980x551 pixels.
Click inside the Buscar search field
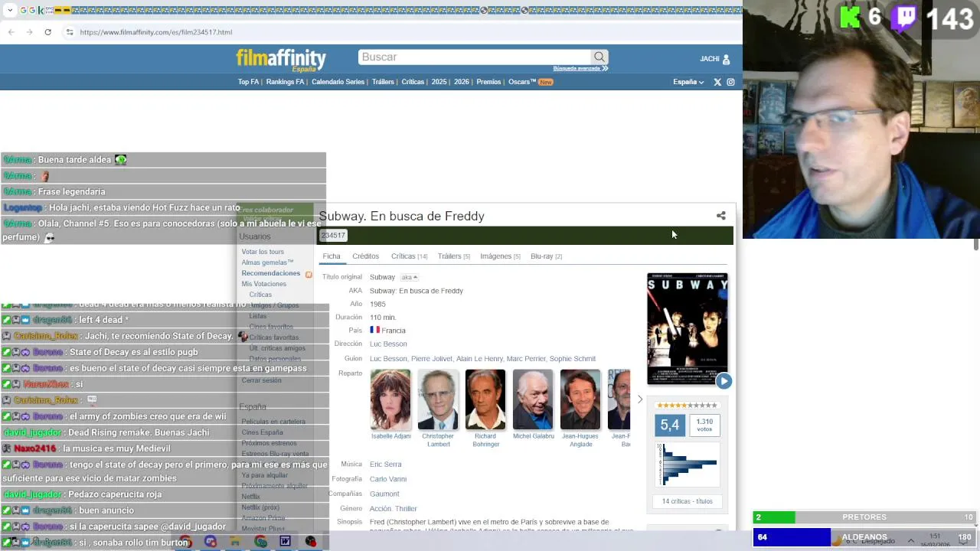click(x=475, y=57)
